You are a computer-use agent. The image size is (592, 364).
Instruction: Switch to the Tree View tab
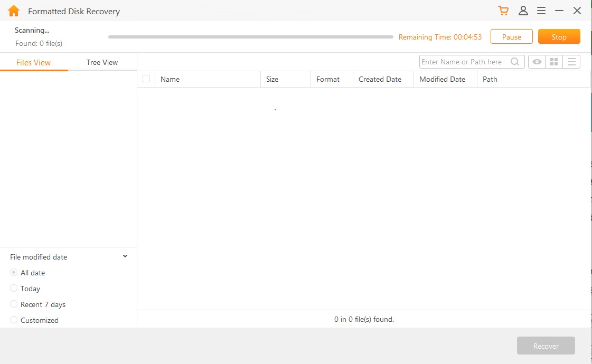102,62
